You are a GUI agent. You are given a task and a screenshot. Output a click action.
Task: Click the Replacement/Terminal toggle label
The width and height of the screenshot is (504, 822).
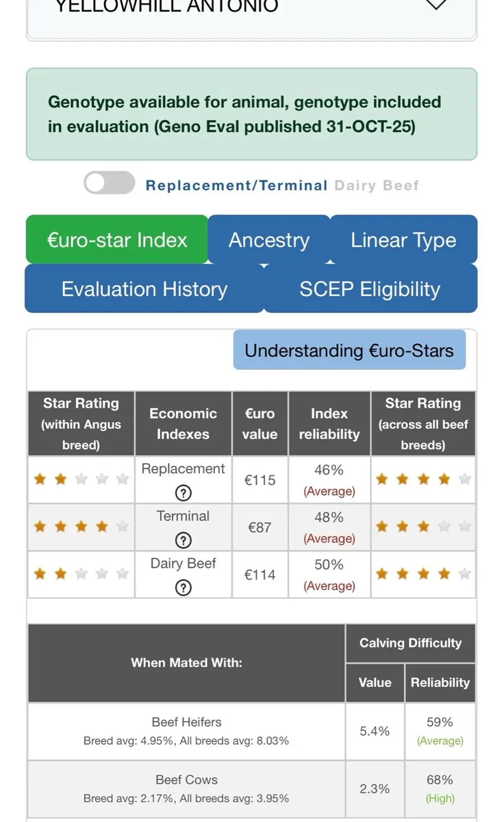(x=236, y=186)
